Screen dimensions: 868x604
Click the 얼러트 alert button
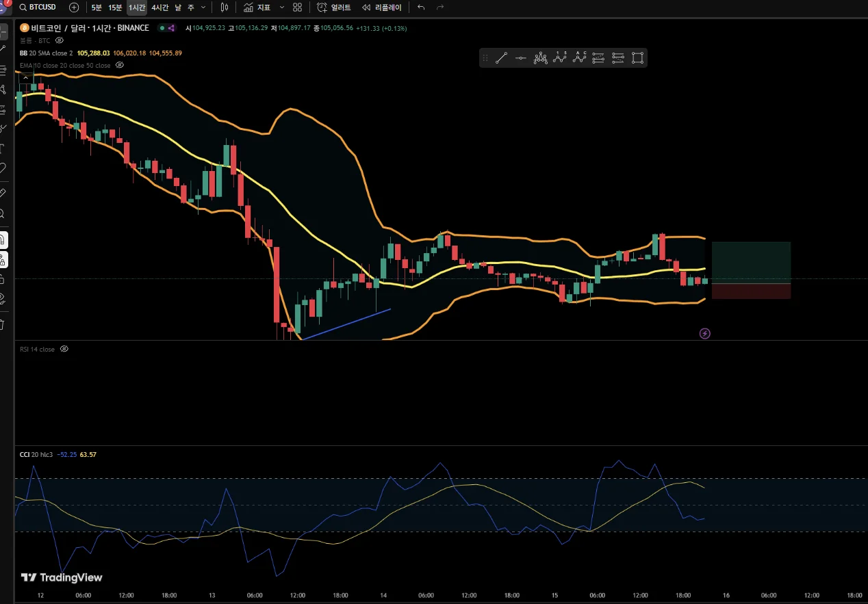tap(335, 8)
